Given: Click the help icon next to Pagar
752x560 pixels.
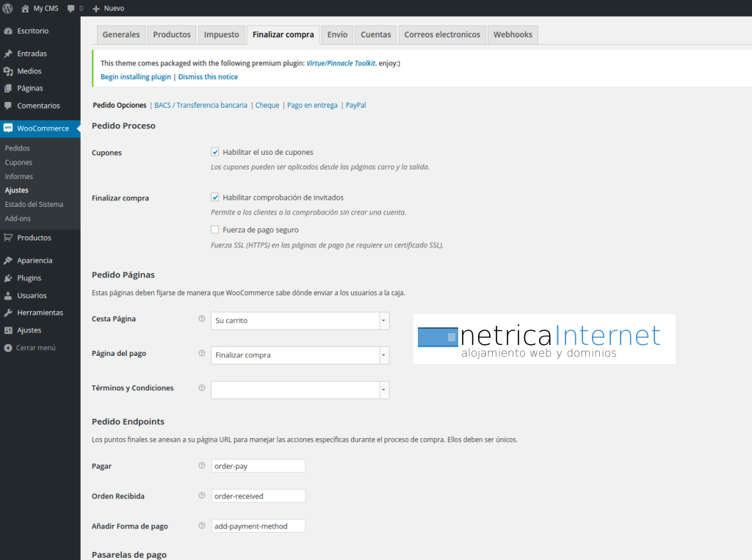Looking at the screenshot, I should click(x=202, y=466).
